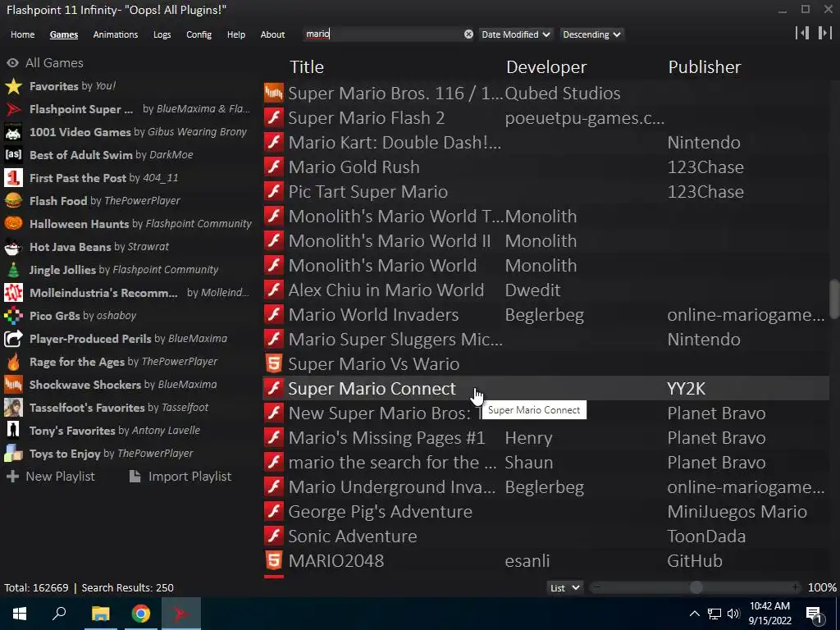Screen dimensions: 840x630
Task: Select Mario's Missing Pages #1
Action: [x=546, y=438]
